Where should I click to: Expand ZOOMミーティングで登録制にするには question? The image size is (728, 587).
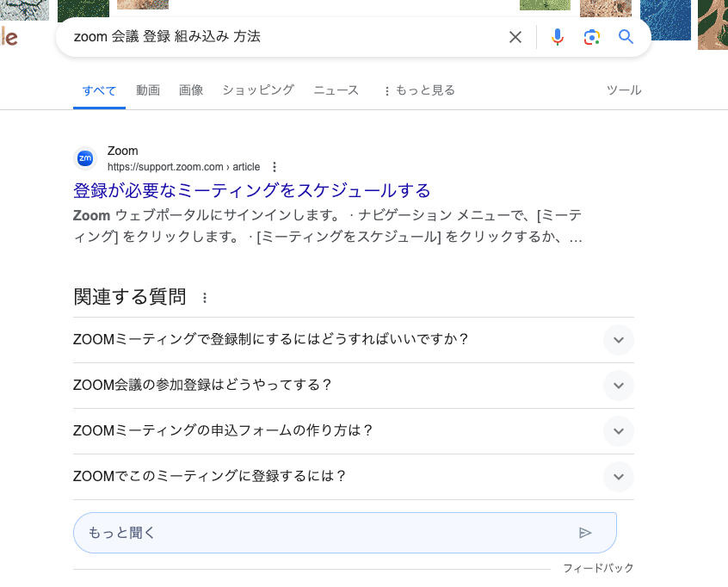coord(618,340)
